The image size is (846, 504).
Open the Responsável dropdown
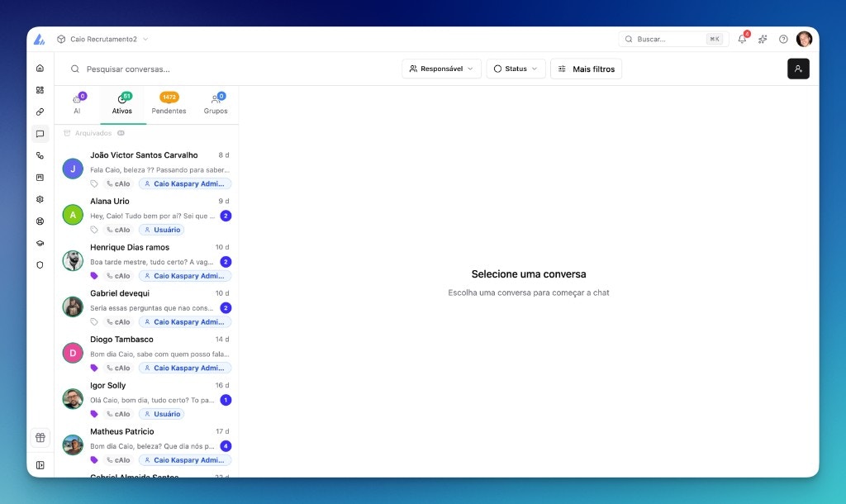point(441,69)
